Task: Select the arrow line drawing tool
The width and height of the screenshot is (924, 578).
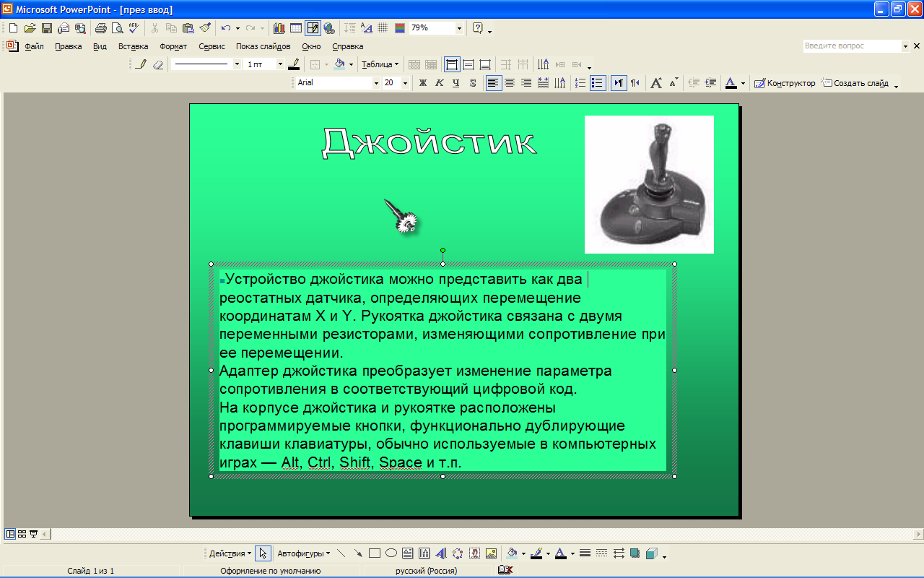Action: point(357,553)
